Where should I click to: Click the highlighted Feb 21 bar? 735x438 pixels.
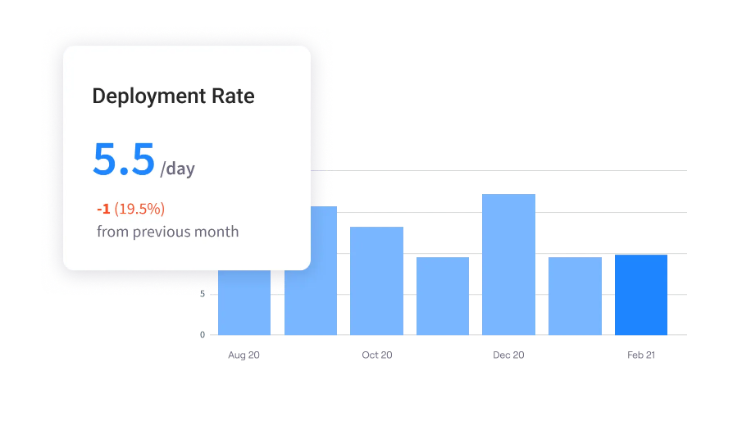[x=641, y=295]
